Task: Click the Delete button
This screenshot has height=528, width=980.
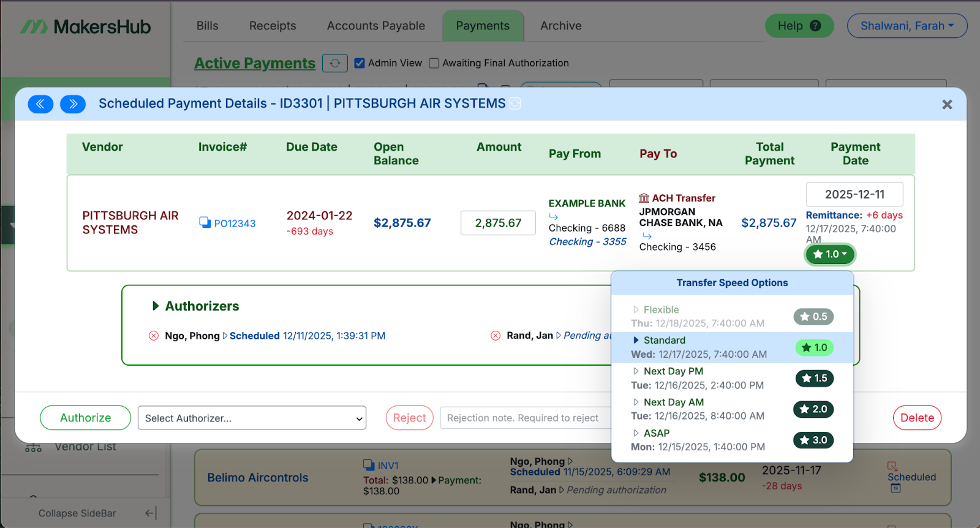Action: [x=917, y=418]
